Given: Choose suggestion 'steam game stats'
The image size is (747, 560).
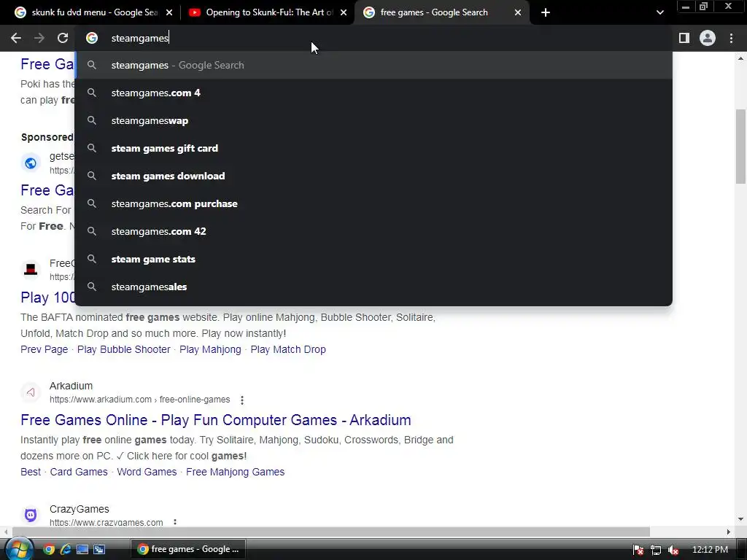Looking at the screenshot, I should 373,259.
